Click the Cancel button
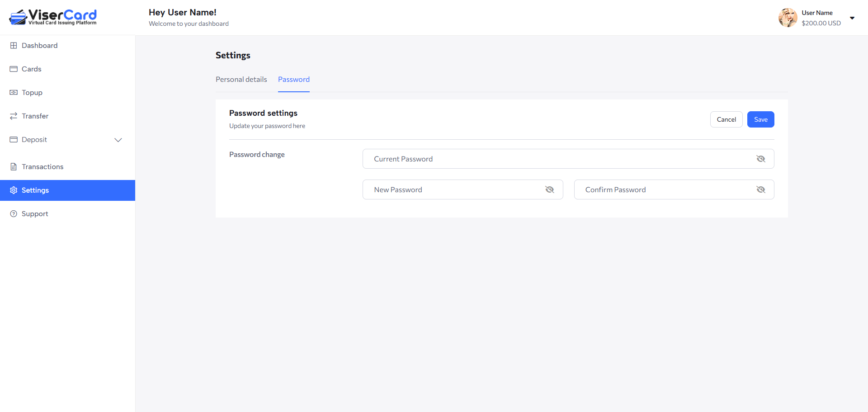The width and height of the screenshot is (868, 412). 726,119
